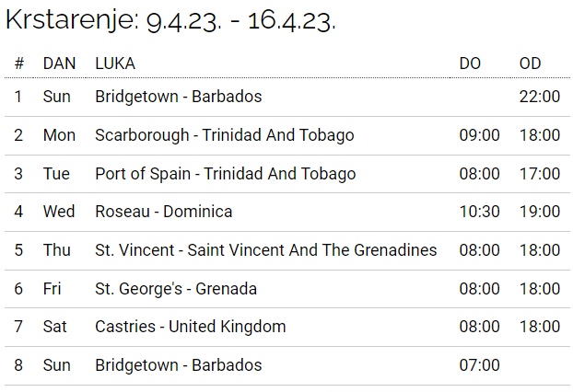Image resolution: width=573 pixels, height=392 pixels.
Task: Open St. Vincent - Saint Vincent And The Grenadines
Action: click(x=265, y=250)
